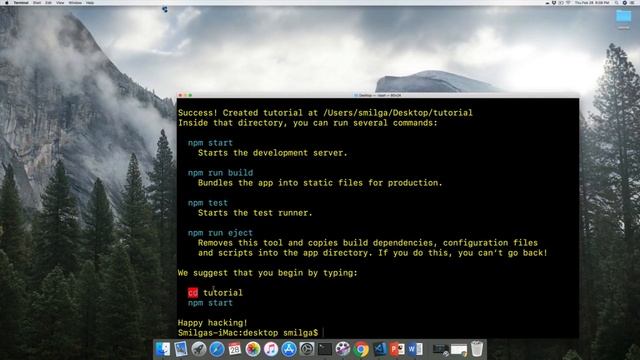Screen dimensions: 640x360
Task: Open Safari compass icon in Dock
Action: (x=217, y=349)
